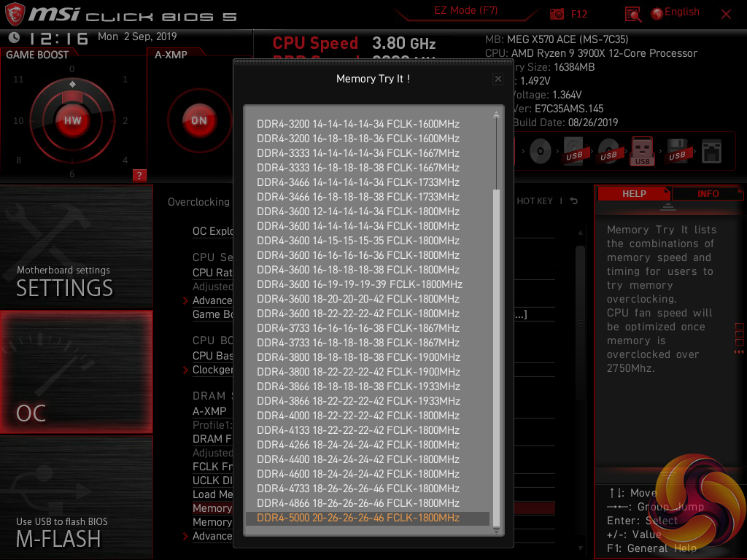
Task: Open the OC section
Action: 76,373
